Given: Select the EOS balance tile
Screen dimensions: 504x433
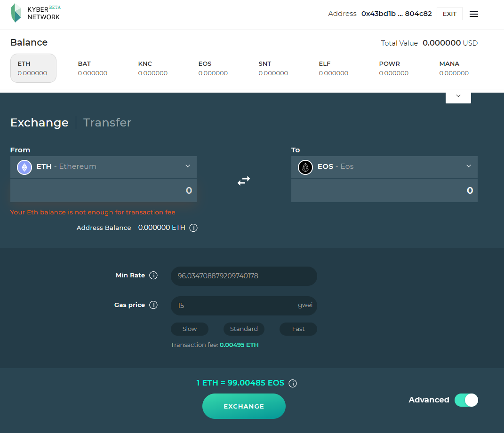Looking at the screenshot, I should click(213, 68).
